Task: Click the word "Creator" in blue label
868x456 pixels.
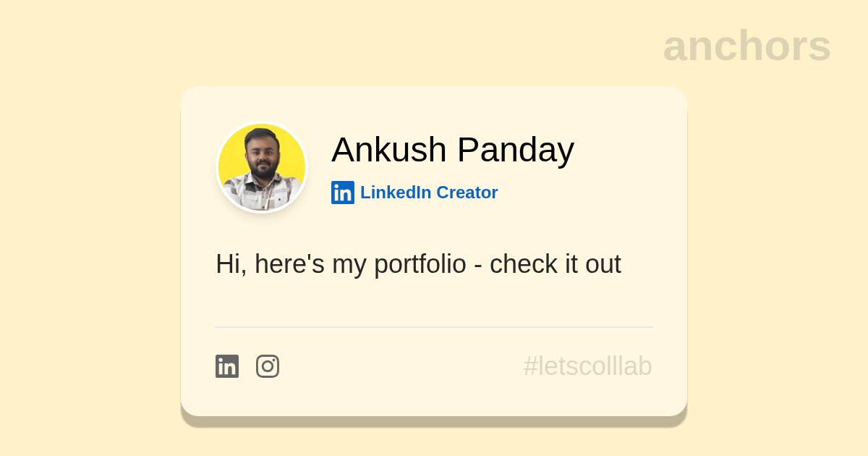Action: coord(467,193)
